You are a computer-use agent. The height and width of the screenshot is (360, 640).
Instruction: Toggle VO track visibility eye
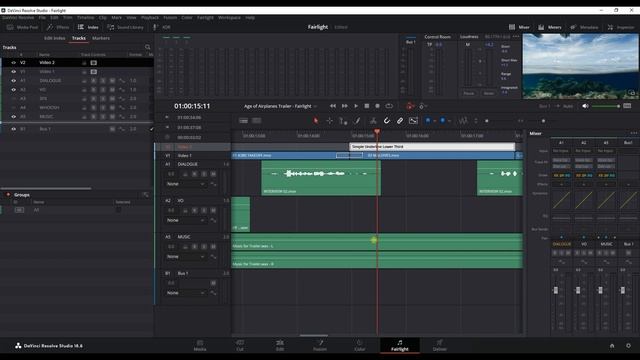click(13, 90)
